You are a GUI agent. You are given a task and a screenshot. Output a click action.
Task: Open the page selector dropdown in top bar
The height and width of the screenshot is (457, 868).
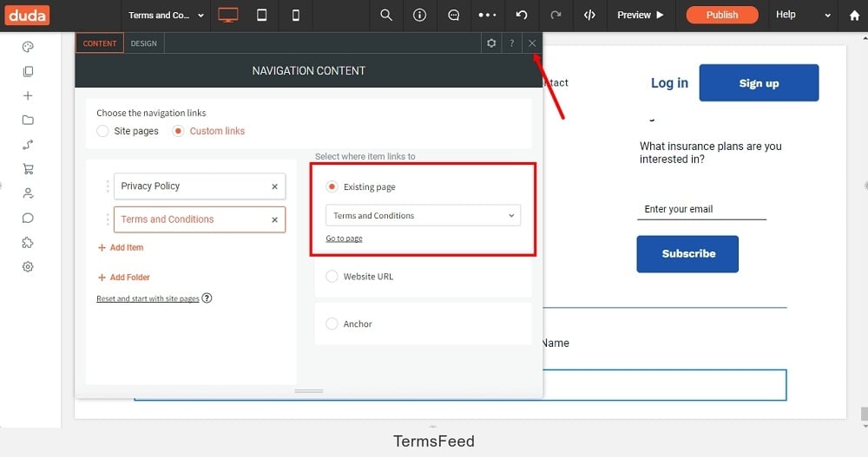pos(166,16)
